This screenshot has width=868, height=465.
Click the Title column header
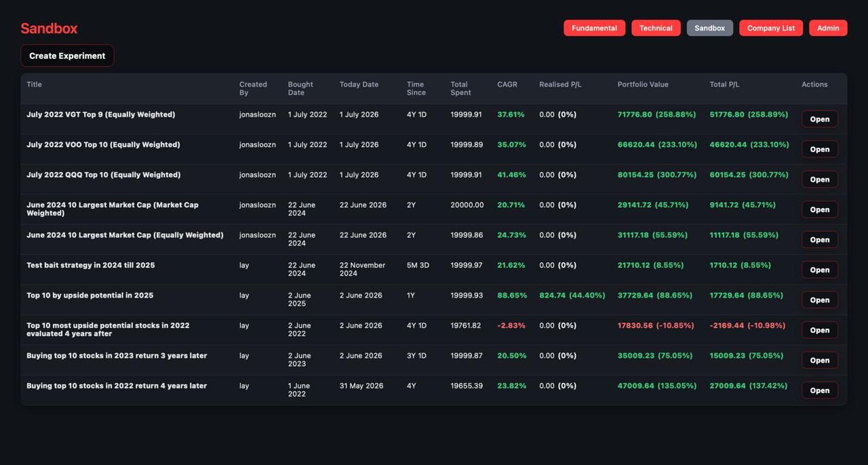click(34, 85)
